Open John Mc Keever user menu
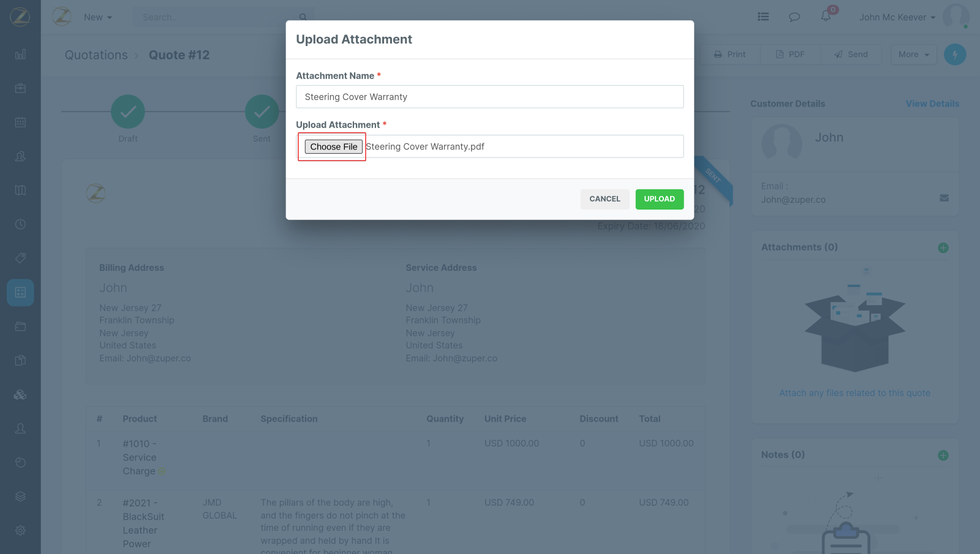Image resolution: width=980 pixels, height=554 pixels. (897, 17)
